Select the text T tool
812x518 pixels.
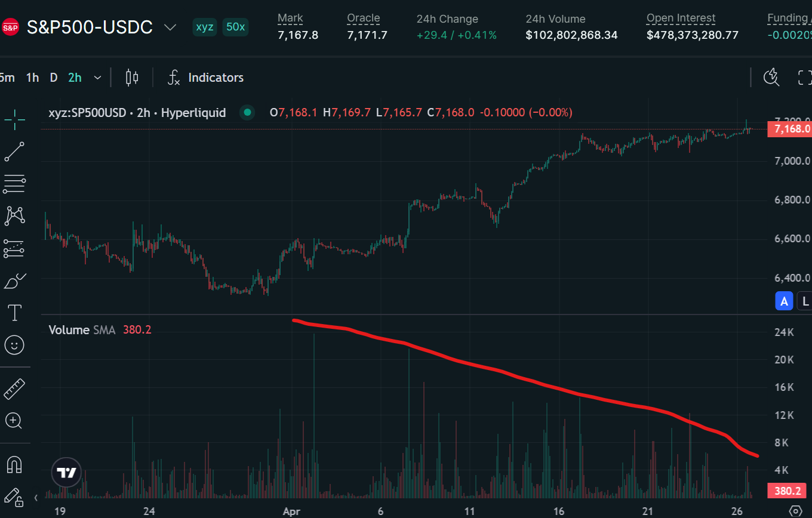click(x=14, y=312)
